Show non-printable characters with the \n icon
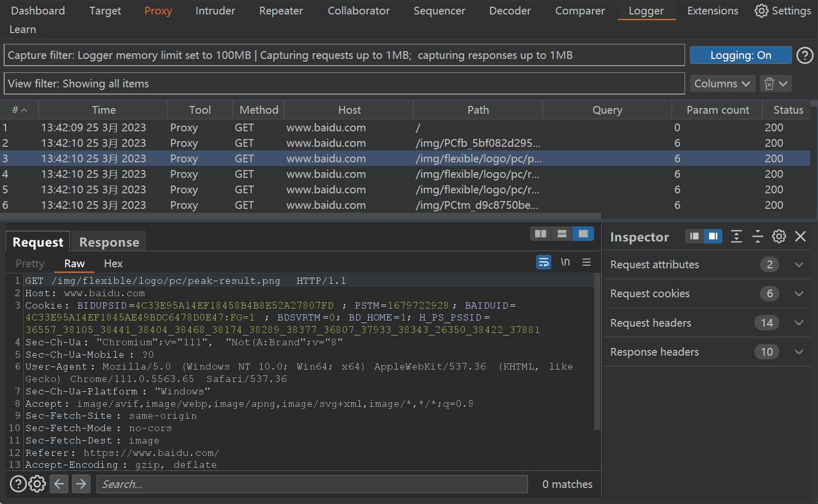Viewport: 818px width, 504px height. pyautogui.click(x=565, y=263)
